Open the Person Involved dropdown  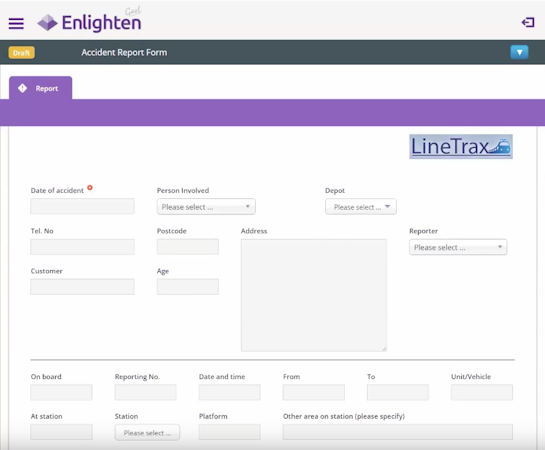pos(206,207)
